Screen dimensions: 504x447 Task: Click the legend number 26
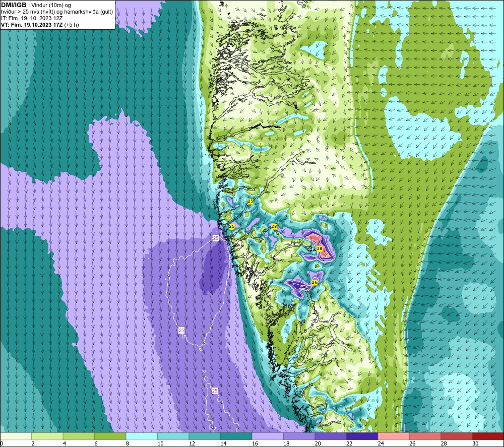(412, 443)
